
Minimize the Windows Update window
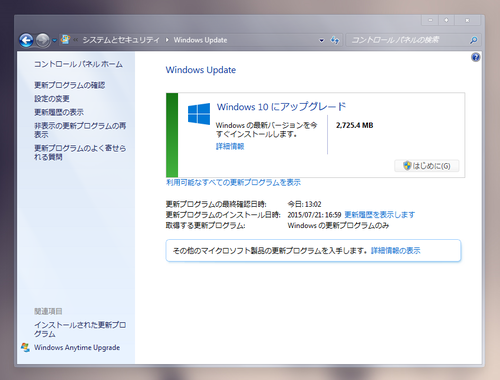pyautogui.click(x=430, y=20)
